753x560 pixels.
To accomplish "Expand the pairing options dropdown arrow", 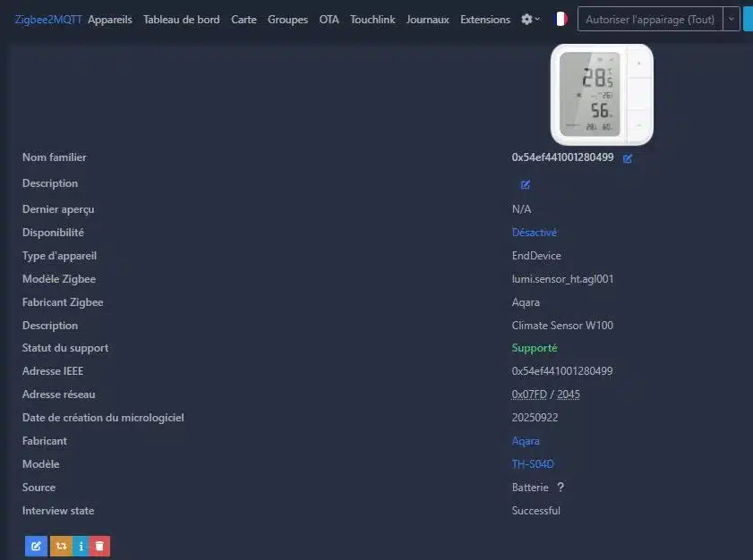I will click(x=732, y=19).
